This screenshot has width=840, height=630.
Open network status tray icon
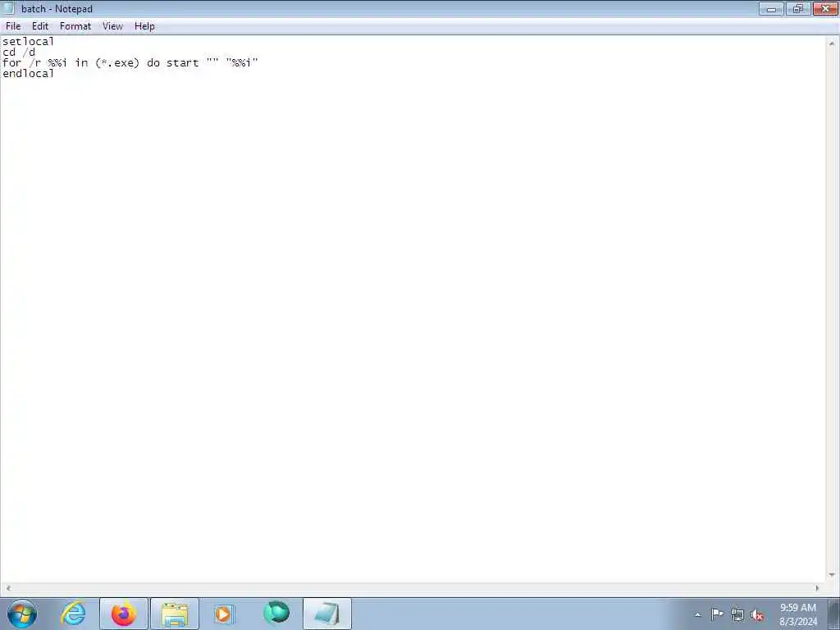pyautogui.click(x=737, y=615)
